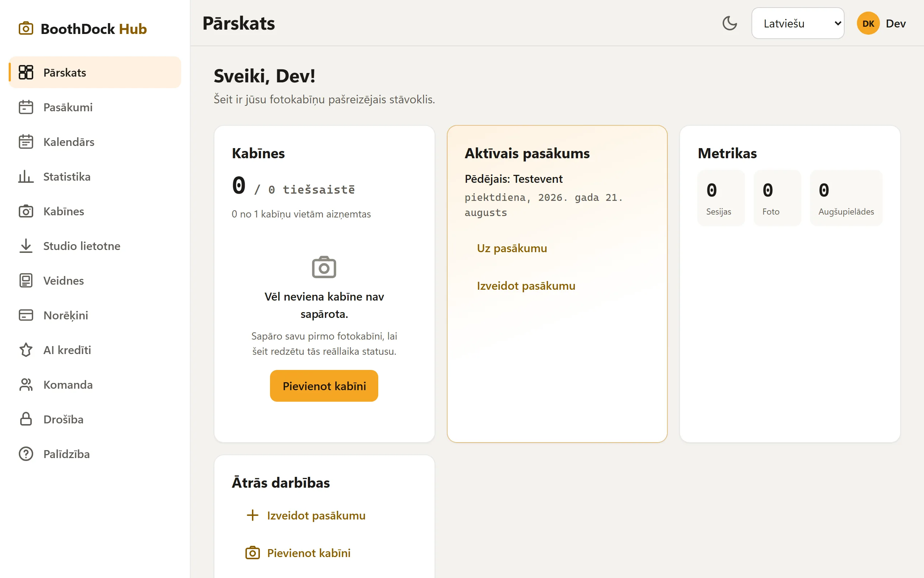Go to the Kalendārs menu item
The height and width of the screenshot is (578, 924).
(x=95, y=142)
